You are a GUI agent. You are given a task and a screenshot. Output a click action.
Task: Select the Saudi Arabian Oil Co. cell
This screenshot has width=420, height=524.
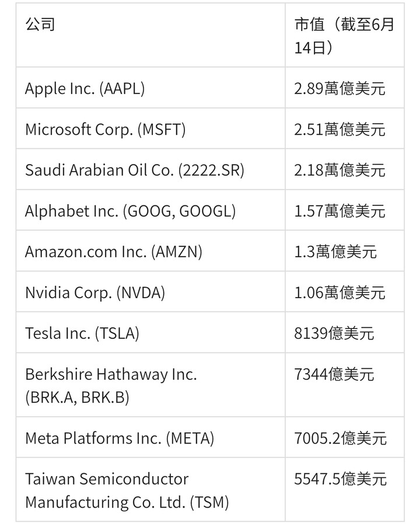point(150,169)
